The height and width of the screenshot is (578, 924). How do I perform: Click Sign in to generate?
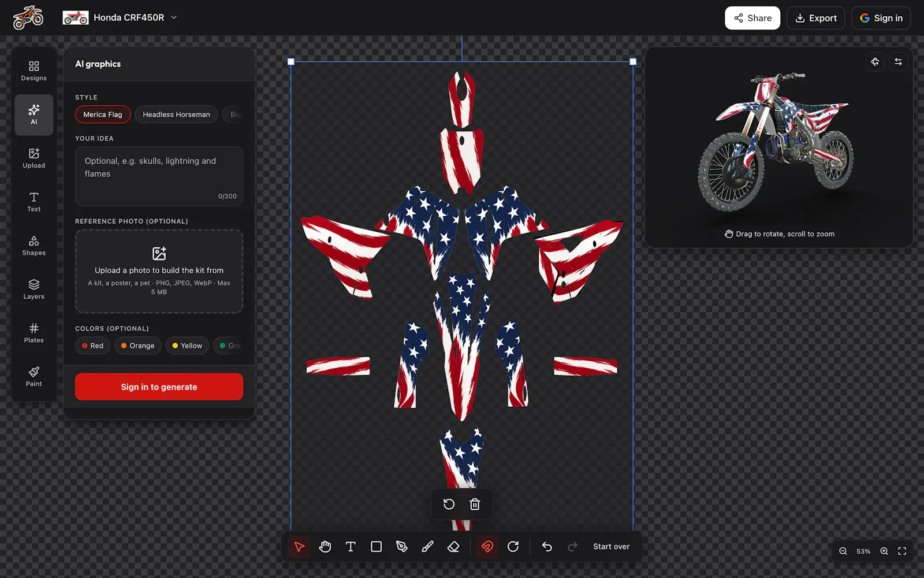click(x=159, y=387)
